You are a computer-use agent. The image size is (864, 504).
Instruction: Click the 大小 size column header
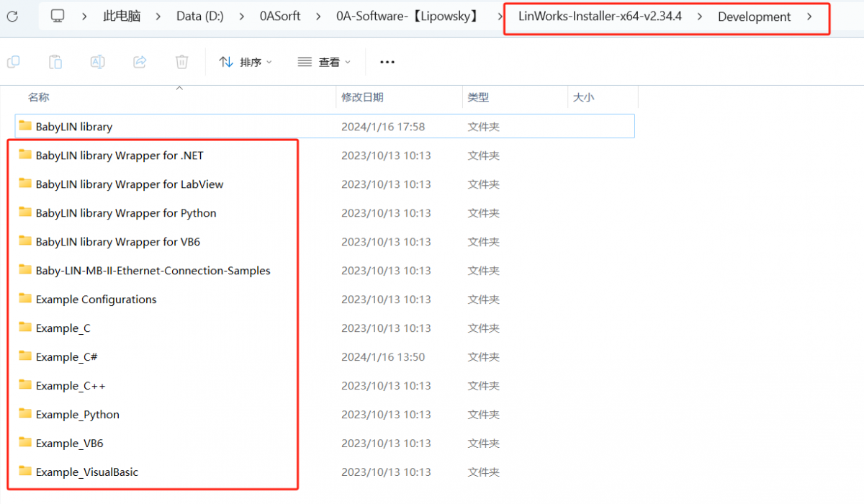(583, 97)
